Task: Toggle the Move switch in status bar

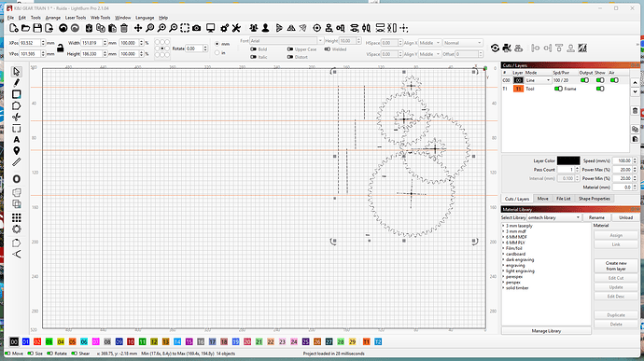Action: pyautogui.click(x=7, y=354)
